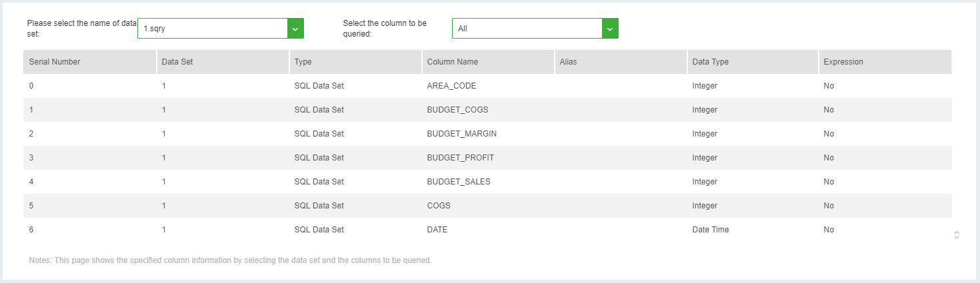
Task: Click the data set field showing 1.sqry
Action: (212, 29)
